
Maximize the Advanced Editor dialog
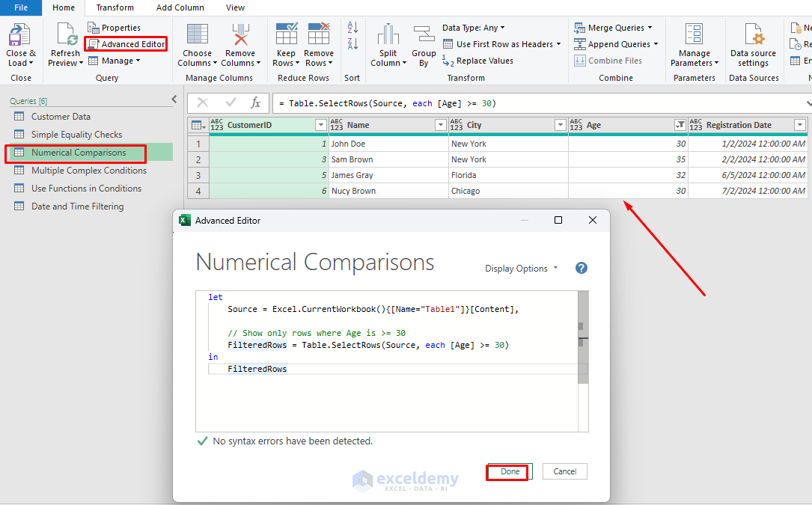tap(558, 220)
